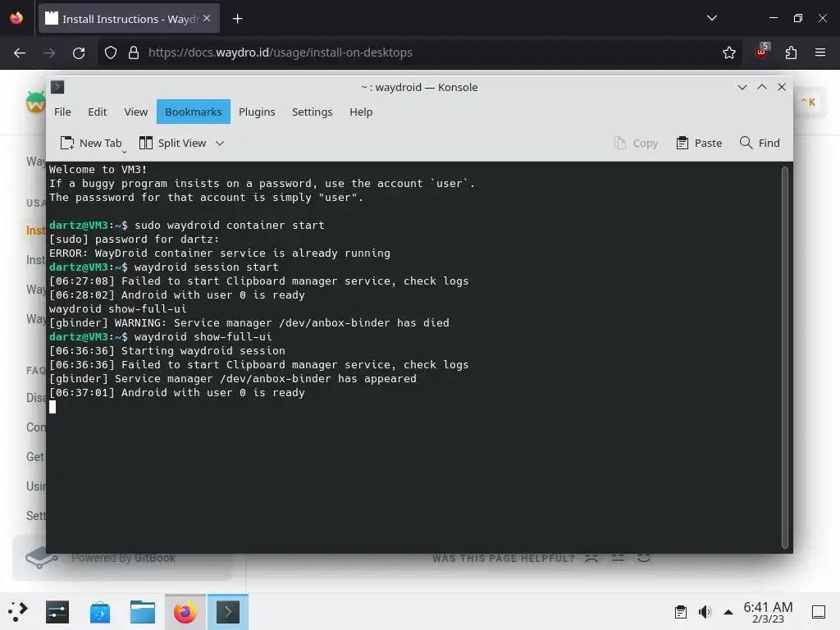The image size is (840, 630).
Task: Click the Paste toolbar button
Action: pos(699,143)
